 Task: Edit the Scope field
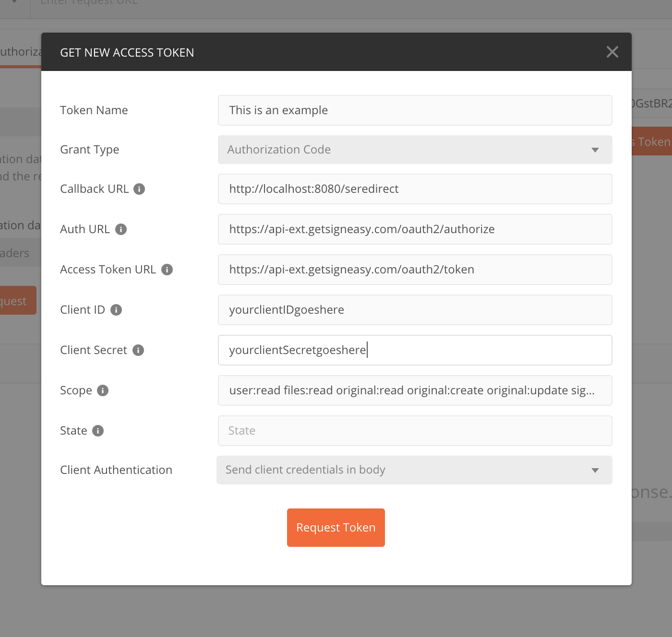click(x=415, y=390)
